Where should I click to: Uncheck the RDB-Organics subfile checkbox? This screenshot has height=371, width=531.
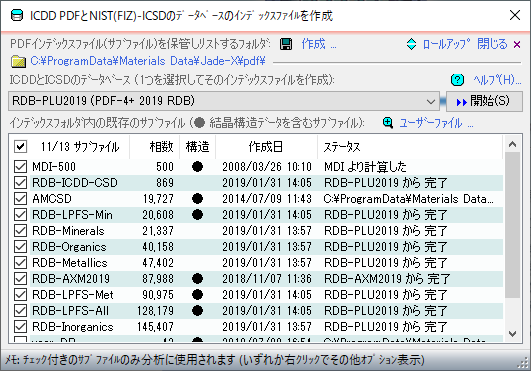pyautogui.click(x=20, y=246)
